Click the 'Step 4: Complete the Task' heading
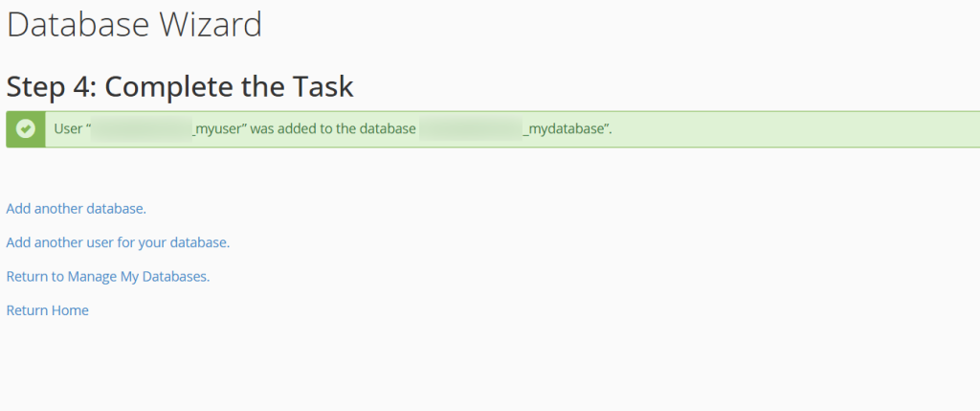This screenshot has width=980, height=411. click(180, 87)
